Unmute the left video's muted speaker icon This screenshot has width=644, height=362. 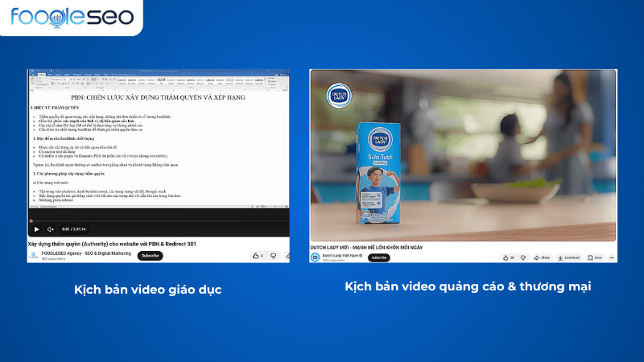click(x=50, y=229)
